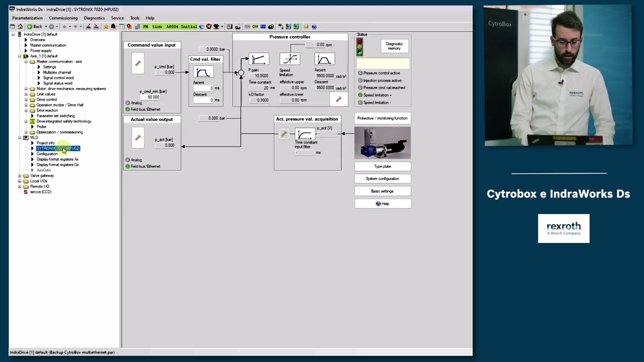Select Project info in the MLD tree
644x362 pixels.
coord(45,143)
